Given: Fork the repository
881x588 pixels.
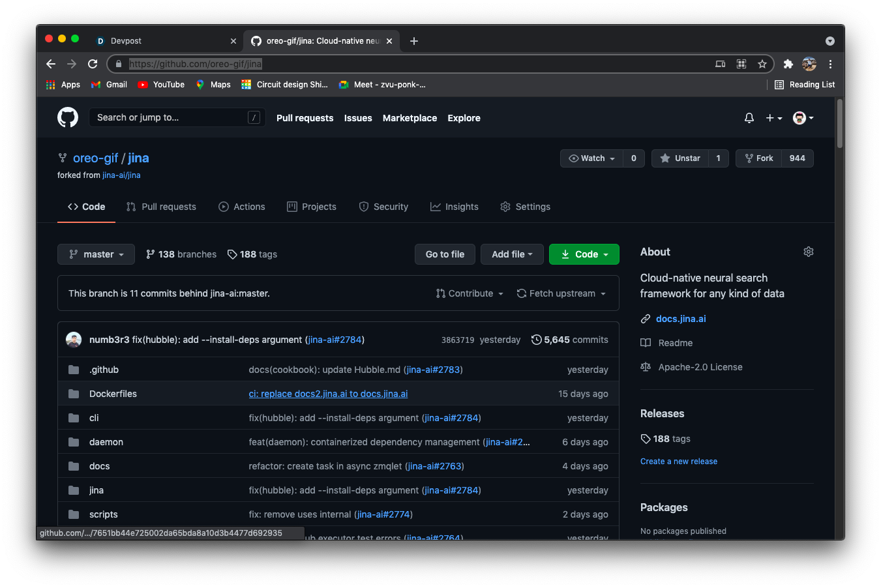Looking at the screenshot, I should tap(758, 158).
